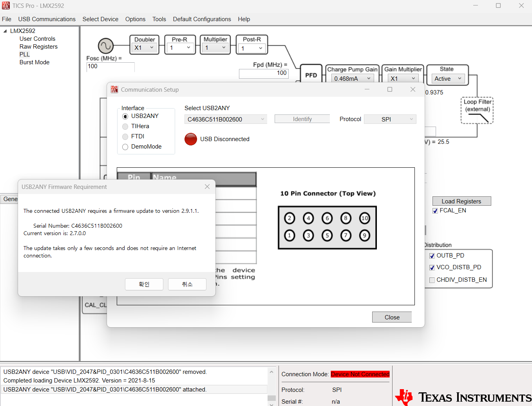Open the Default Configurations menu

(202, 19)
